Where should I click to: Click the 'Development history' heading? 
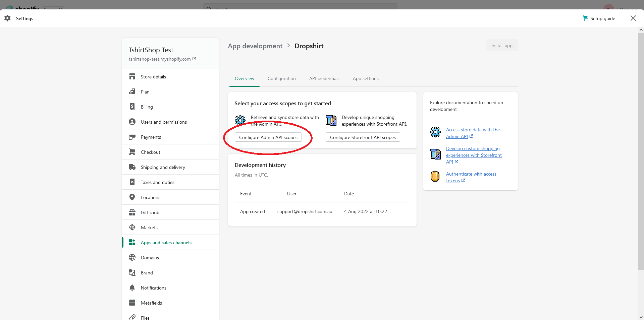coord(260,165)
